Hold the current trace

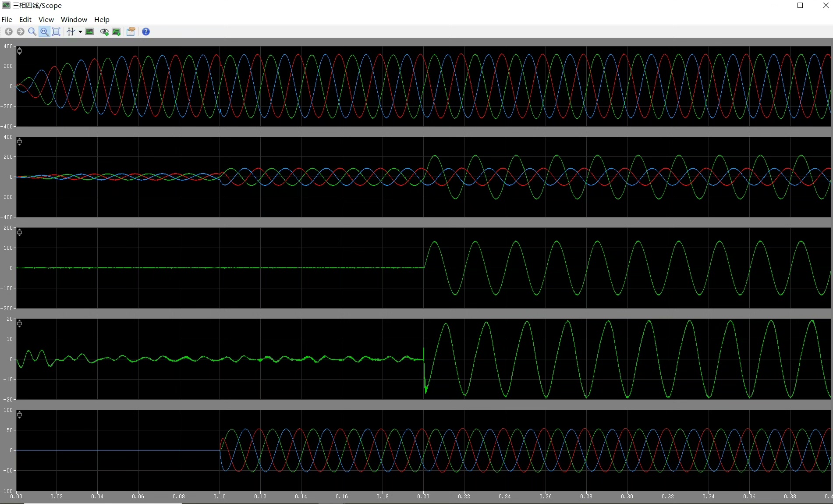(116, 32)
